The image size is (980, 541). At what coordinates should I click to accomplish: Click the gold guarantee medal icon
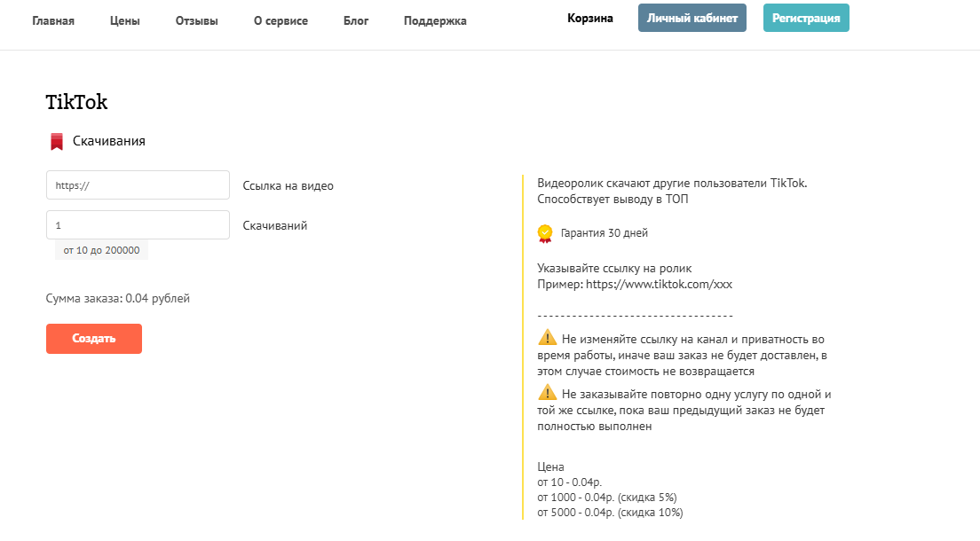coord(545,233)
